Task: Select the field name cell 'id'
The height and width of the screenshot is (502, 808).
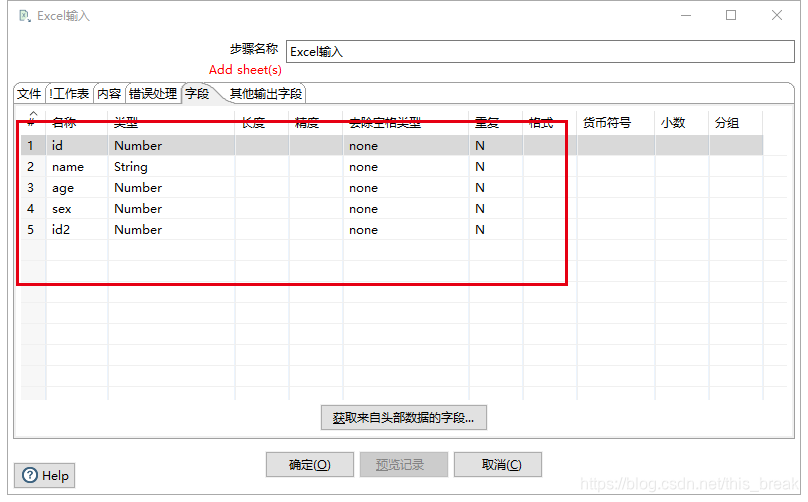Action: pos(77,146)
